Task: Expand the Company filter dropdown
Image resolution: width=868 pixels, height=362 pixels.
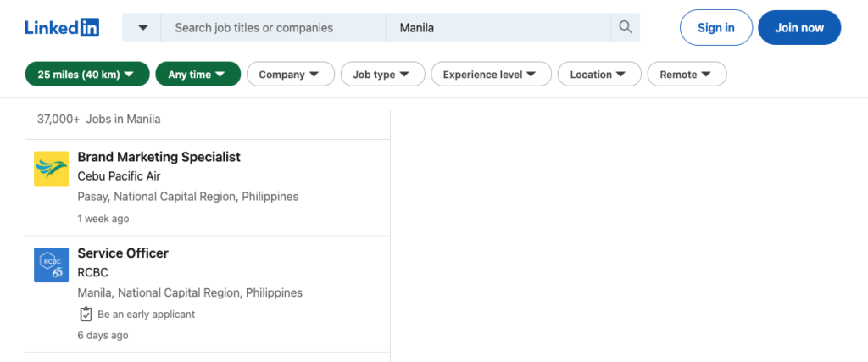Action: (x=290, y=75)
